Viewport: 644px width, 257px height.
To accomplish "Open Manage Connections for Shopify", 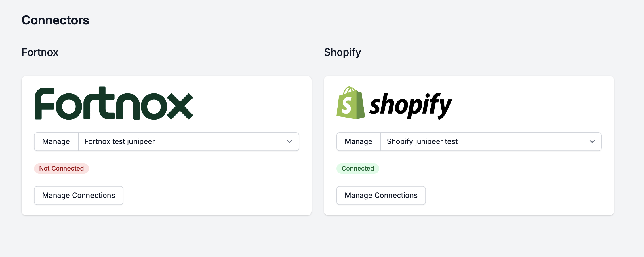I will 381,195.
